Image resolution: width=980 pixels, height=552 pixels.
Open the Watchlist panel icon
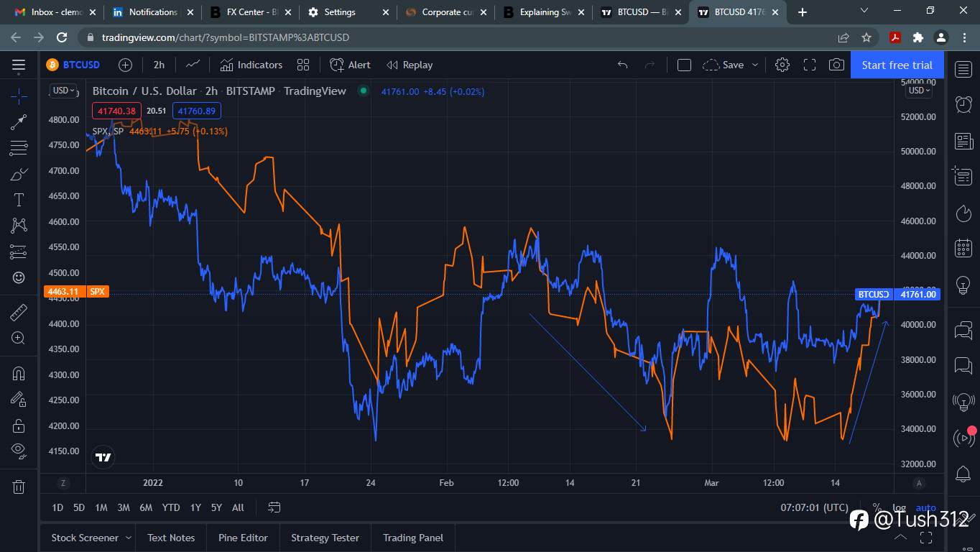click(963, 68)
